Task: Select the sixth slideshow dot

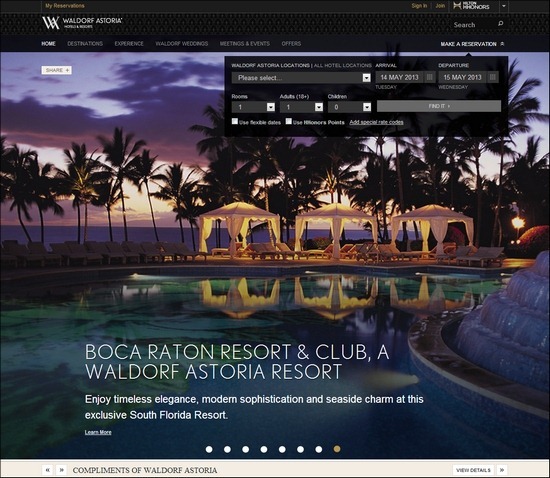Action: (300, 449)
